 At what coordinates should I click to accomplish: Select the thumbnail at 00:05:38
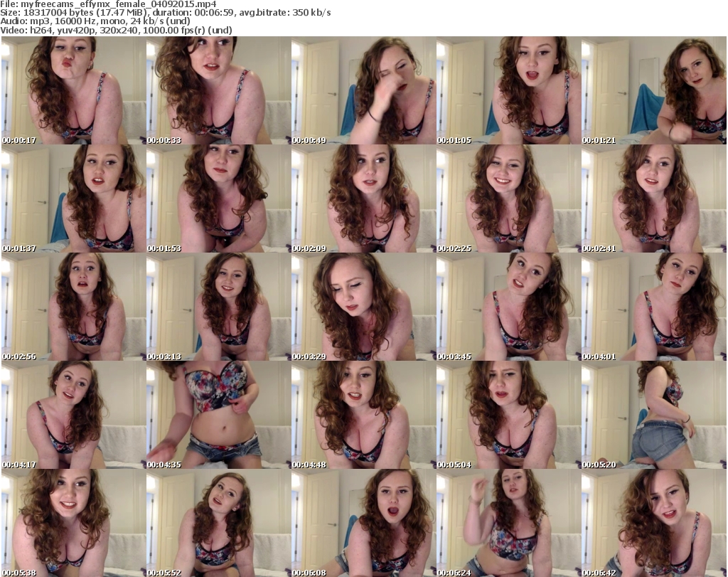pyautogui.click(x=74, y=523)
